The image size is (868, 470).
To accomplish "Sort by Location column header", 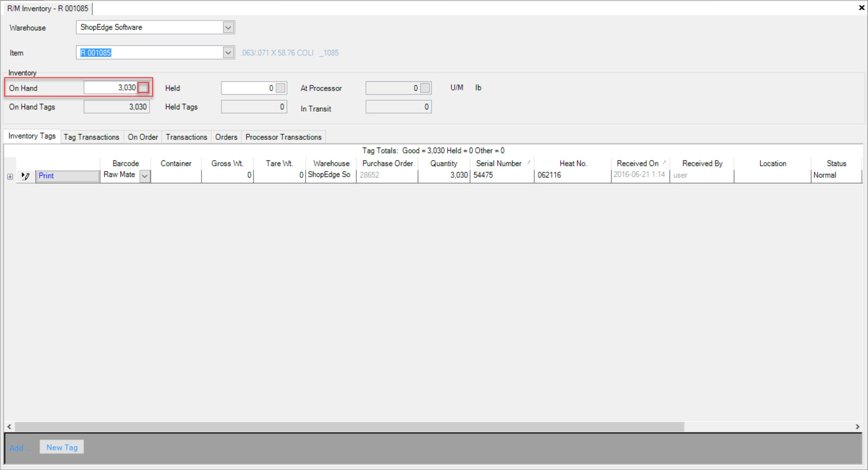I will (x=772, y=163).
